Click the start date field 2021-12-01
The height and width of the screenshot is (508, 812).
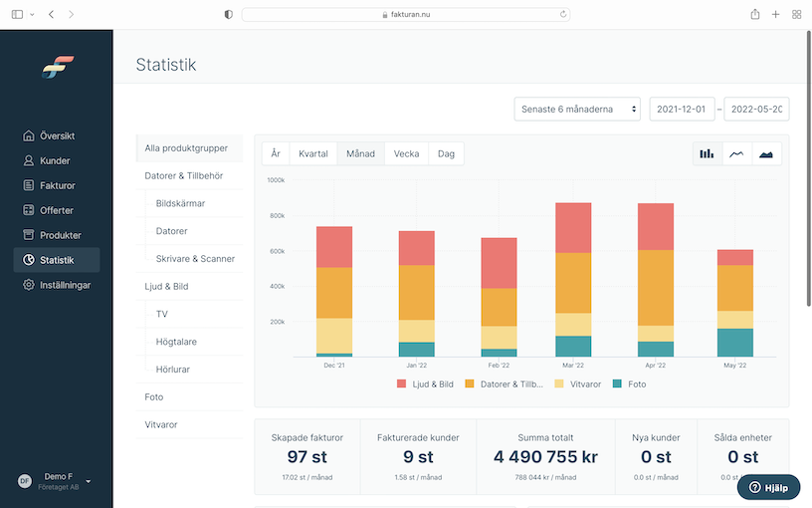[x=683, y=110]
